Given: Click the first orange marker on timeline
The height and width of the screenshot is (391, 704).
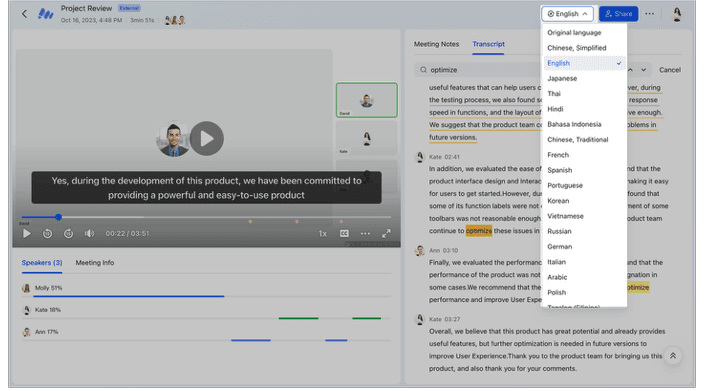Looking at the screenshot, I should pos(250,221).
